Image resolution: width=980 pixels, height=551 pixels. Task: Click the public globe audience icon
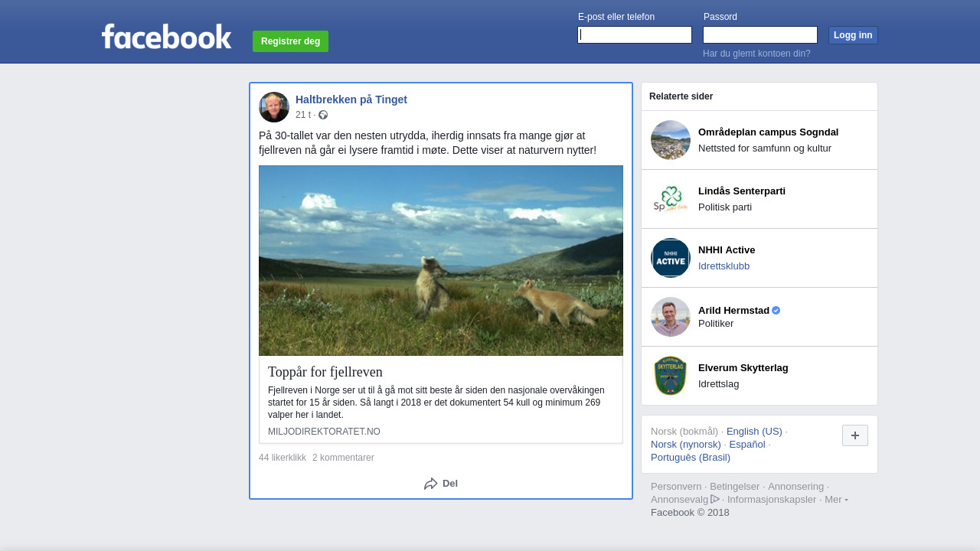(x=323, y=115)
